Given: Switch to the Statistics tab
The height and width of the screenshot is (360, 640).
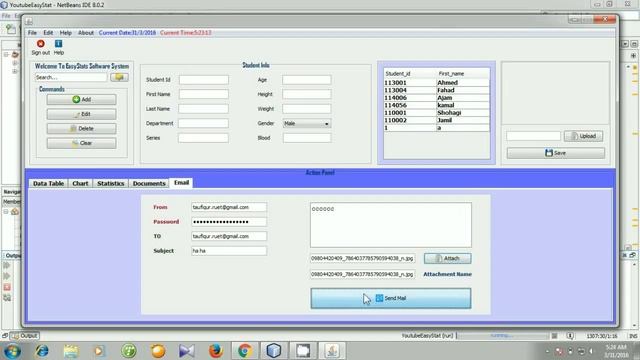Looking at the screenshot, I should pos(110,183).
